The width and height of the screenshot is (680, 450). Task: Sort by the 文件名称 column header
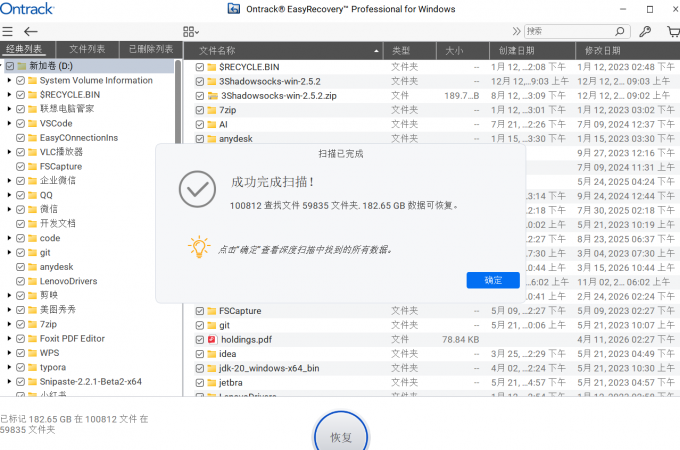click(x=283, y=51)
